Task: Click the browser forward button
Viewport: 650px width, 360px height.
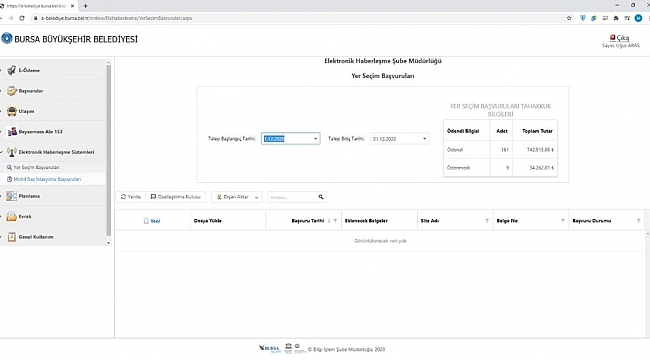Action: pos(11,18)
